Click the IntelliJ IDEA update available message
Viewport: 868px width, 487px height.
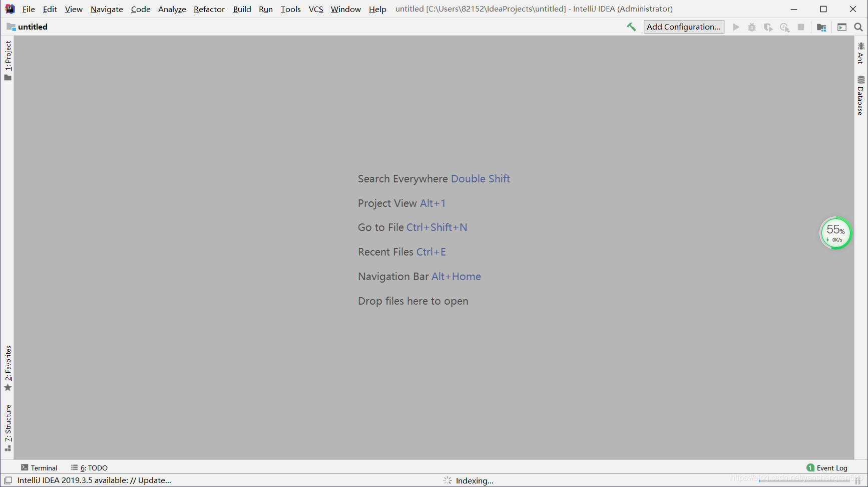coord(94,480)
